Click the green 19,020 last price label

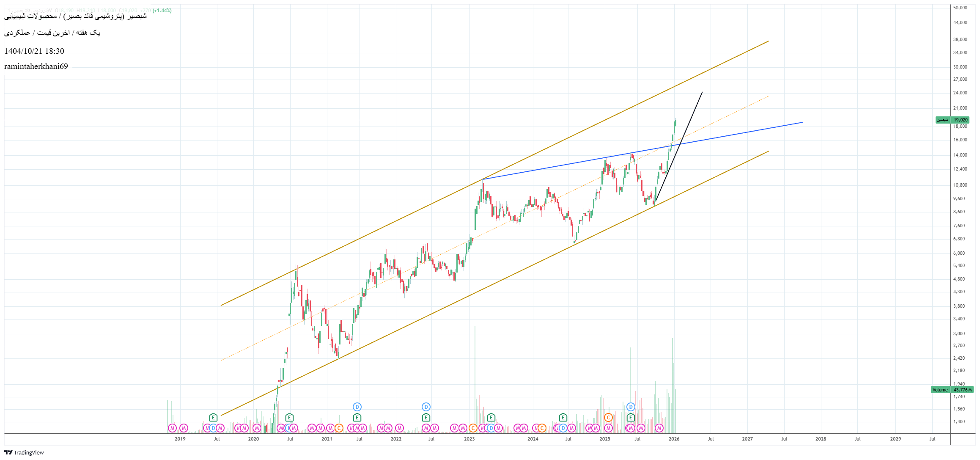[x=961, y=120]
